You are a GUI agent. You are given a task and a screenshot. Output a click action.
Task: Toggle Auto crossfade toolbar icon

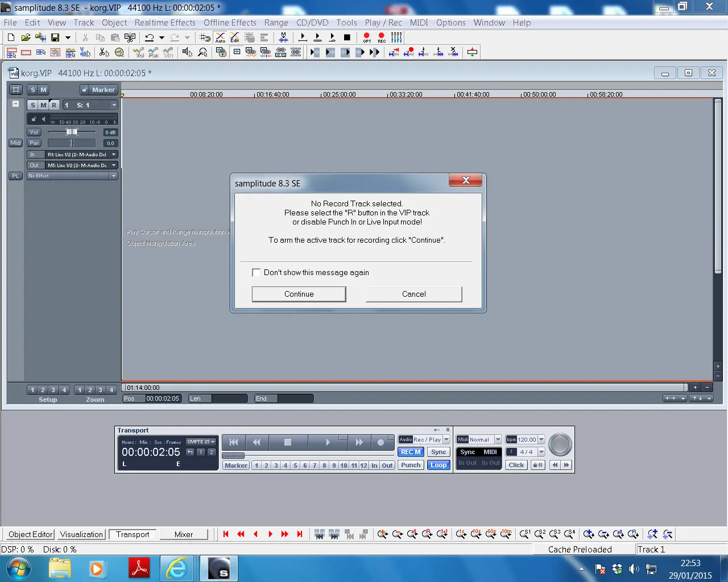(220, 38)
